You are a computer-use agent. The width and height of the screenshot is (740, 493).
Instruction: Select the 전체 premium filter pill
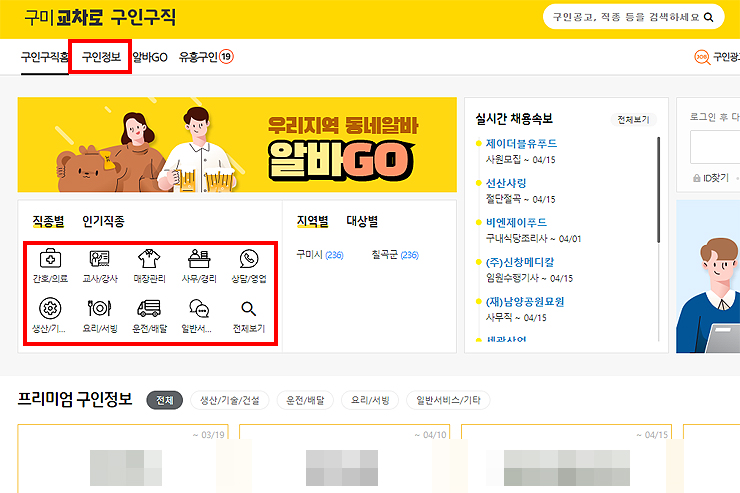tap(165, 401)
